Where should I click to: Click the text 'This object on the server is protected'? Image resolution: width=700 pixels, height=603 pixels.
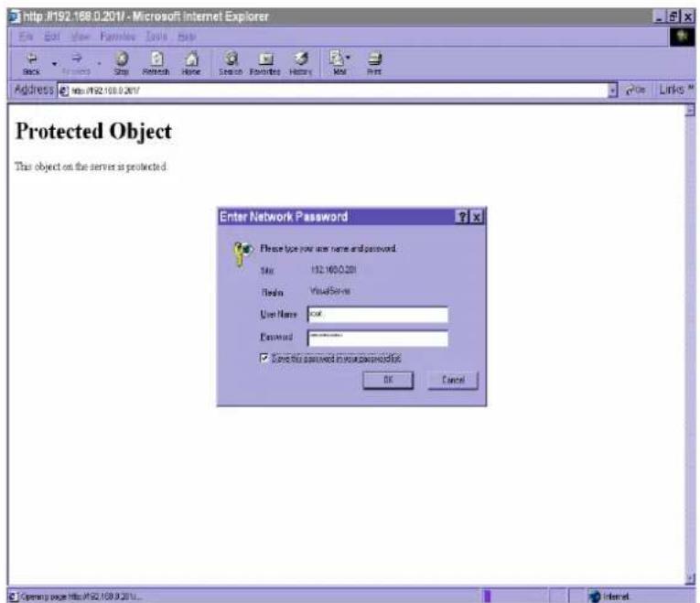pos(92,167)
